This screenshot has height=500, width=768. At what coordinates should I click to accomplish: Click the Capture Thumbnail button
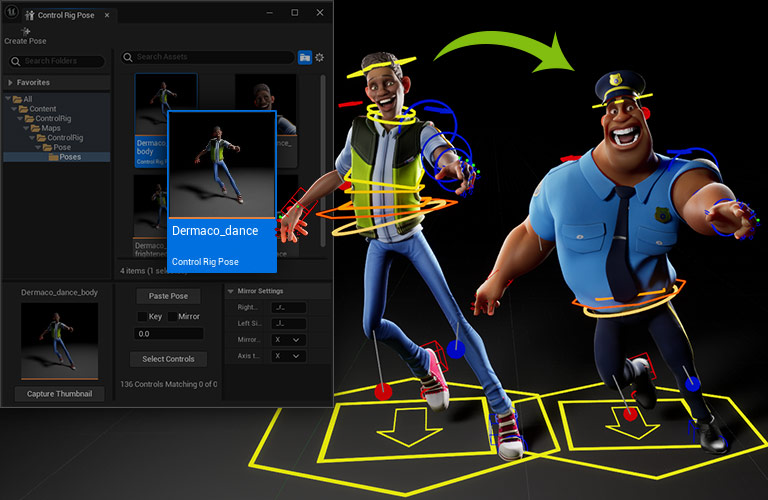(x=59, y=394)
